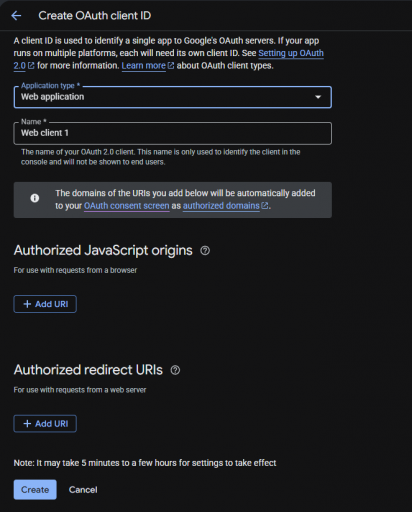Go back using the left arrow icon
The image size is (412, 512).
pos(16,16)
